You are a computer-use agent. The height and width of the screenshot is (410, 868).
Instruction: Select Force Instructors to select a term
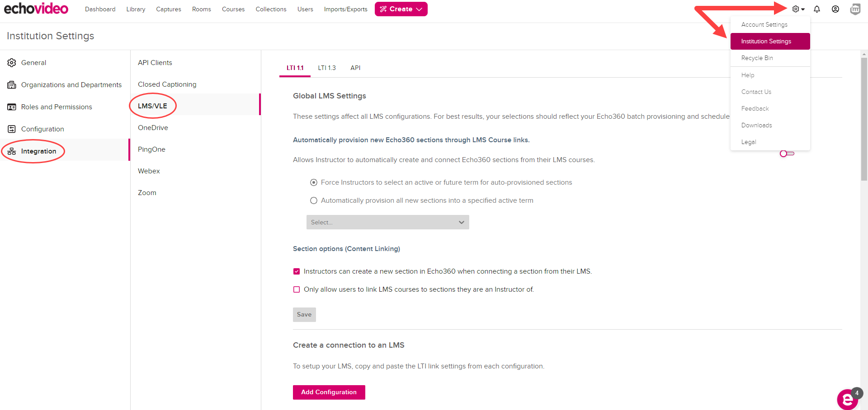314,182
